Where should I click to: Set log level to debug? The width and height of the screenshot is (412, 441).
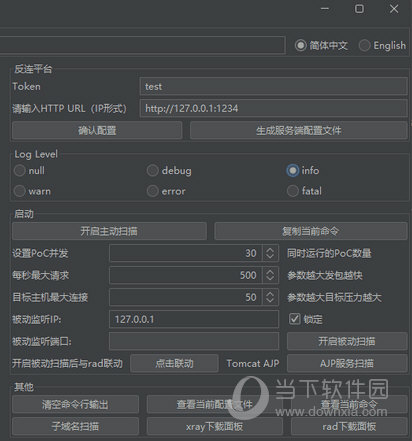(x=152, y=171)
